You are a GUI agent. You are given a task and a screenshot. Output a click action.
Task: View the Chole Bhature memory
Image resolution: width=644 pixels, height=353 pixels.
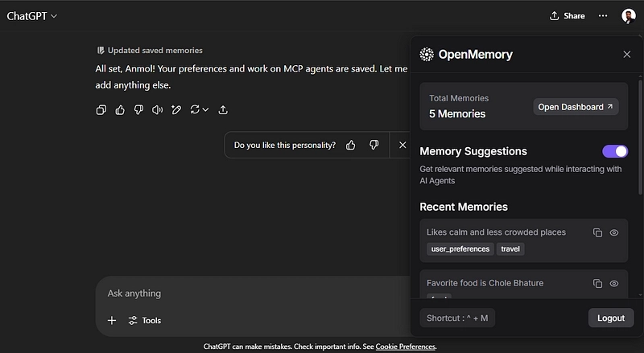(x=614, y=284)
